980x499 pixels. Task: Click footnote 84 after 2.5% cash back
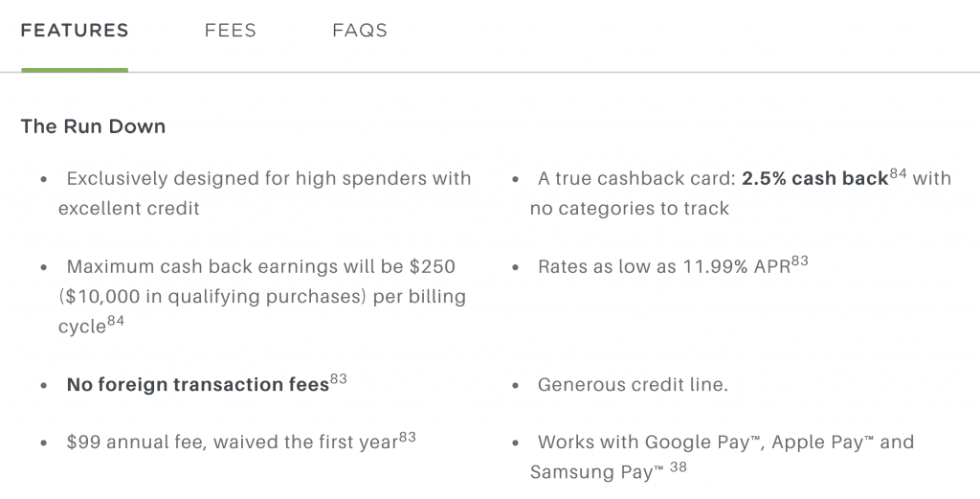click(x=898, y=173)
